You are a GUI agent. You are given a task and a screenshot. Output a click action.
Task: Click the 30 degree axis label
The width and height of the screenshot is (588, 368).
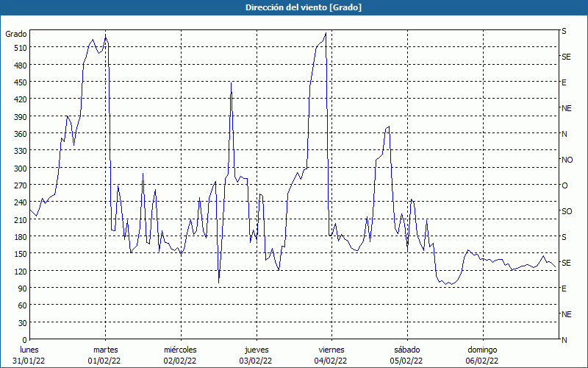point(23,323)
